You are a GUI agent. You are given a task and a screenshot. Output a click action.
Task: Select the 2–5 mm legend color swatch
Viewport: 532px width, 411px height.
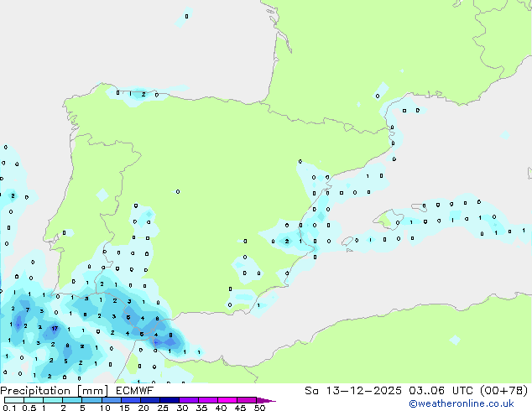tap(72, 400)
